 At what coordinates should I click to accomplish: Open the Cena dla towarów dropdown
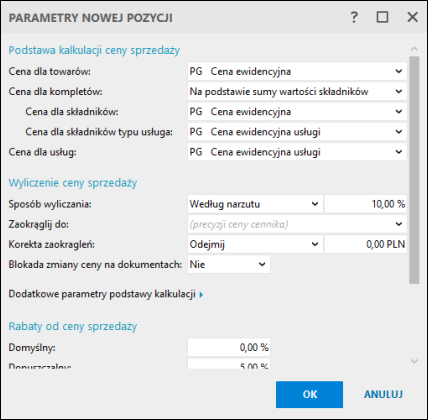297,71
